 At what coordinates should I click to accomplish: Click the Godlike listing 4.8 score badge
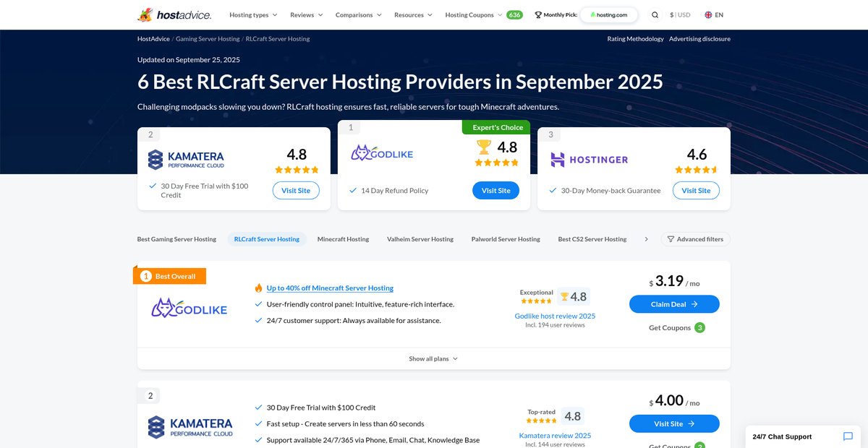click(x=573, y=296)
